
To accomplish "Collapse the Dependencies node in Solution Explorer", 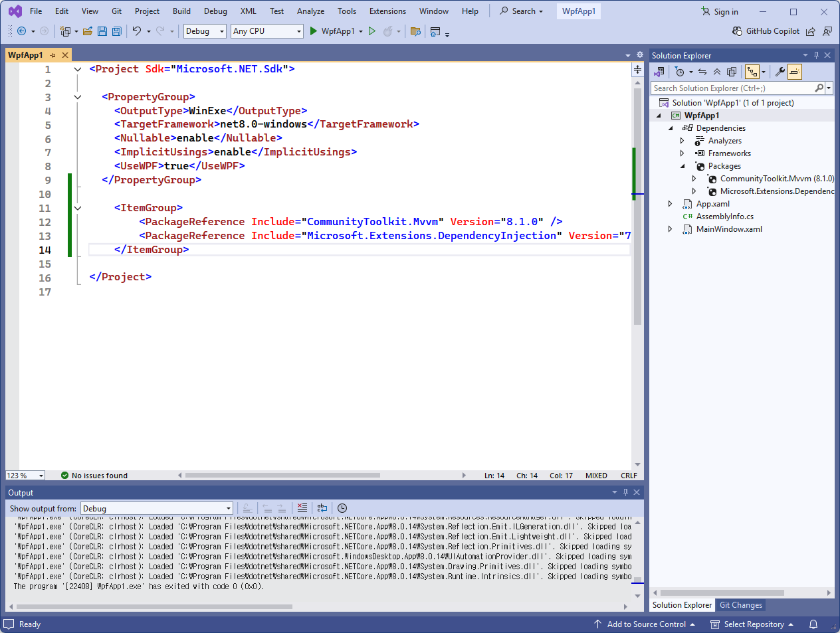I will (x=671, y=128).
